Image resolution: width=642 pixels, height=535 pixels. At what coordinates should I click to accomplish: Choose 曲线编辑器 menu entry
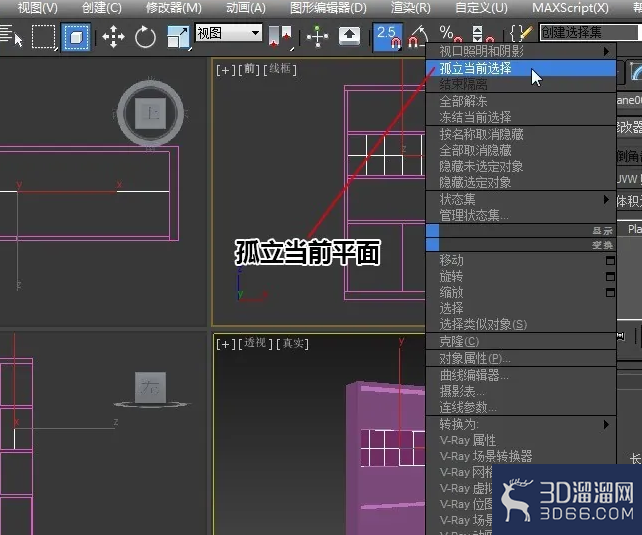point(521,375)
